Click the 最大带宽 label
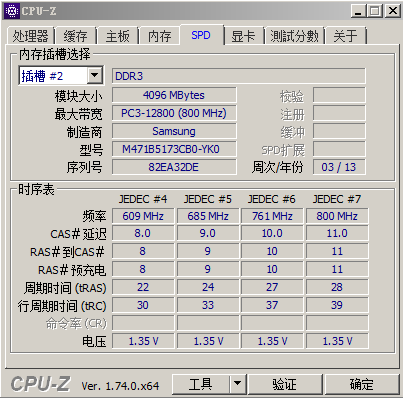The image size is (403, 398). [x=79, y=114]
